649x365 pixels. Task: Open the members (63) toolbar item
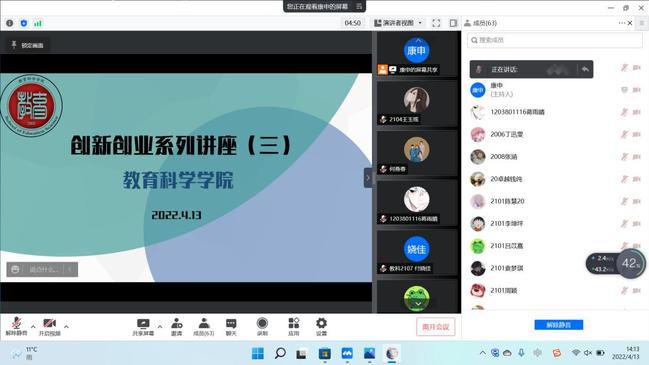(204, 326)
